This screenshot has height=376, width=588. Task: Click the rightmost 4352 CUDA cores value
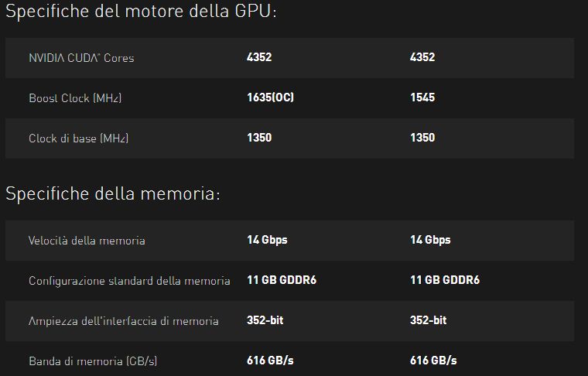[x=422, y=57]
